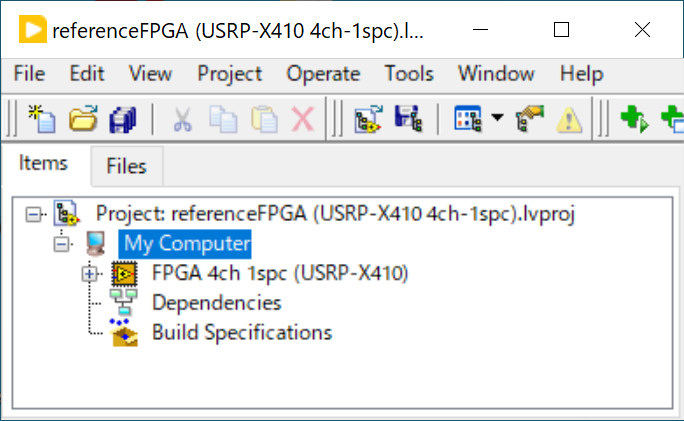The width and height of the screenshot is (684, 421).
Task: Click the Save All toolbar icon
Action: pyautogui.click(x=121, y=120)
